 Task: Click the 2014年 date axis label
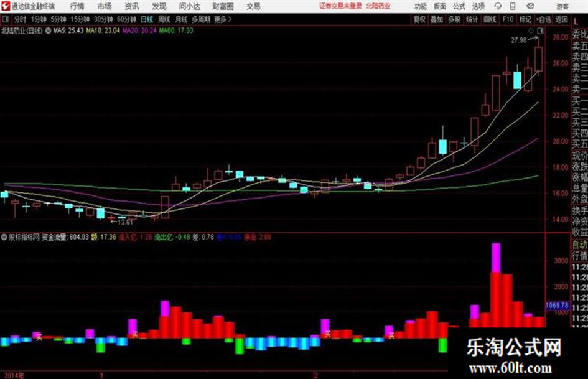pos(14,375)
